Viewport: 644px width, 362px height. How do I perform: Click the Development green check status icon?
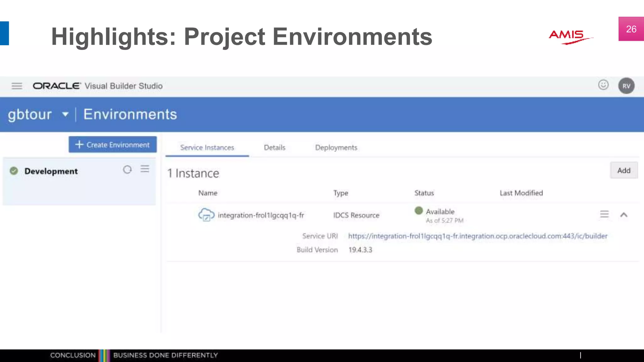(14, 171)
